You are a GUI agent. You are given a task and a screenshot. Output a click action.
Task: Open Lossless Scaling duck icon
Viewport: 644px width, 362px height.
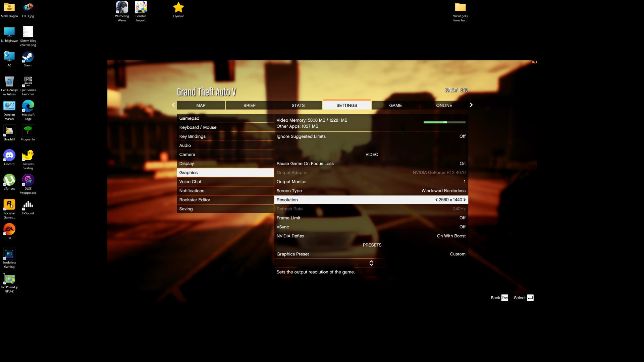pos(28,156)
